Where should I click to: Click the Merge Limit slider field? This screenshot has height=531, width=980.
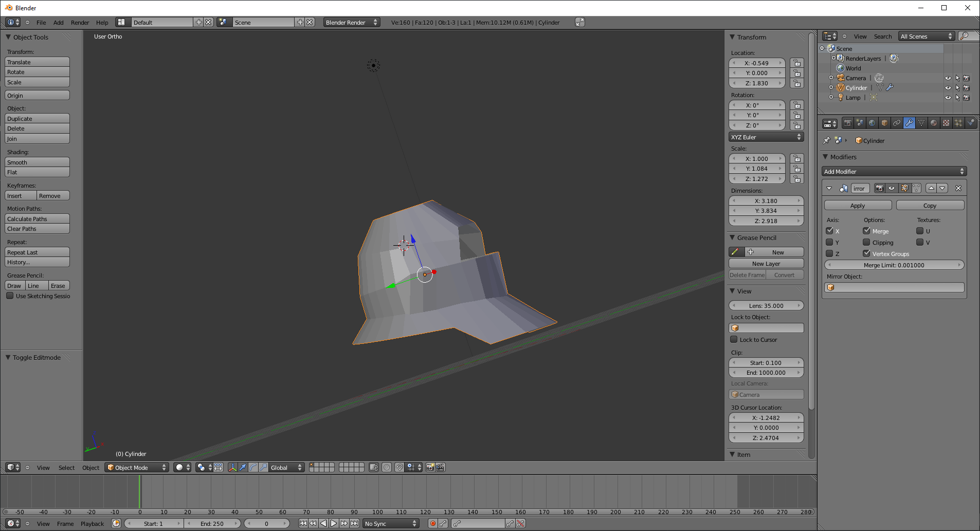(x=894, y=265)
